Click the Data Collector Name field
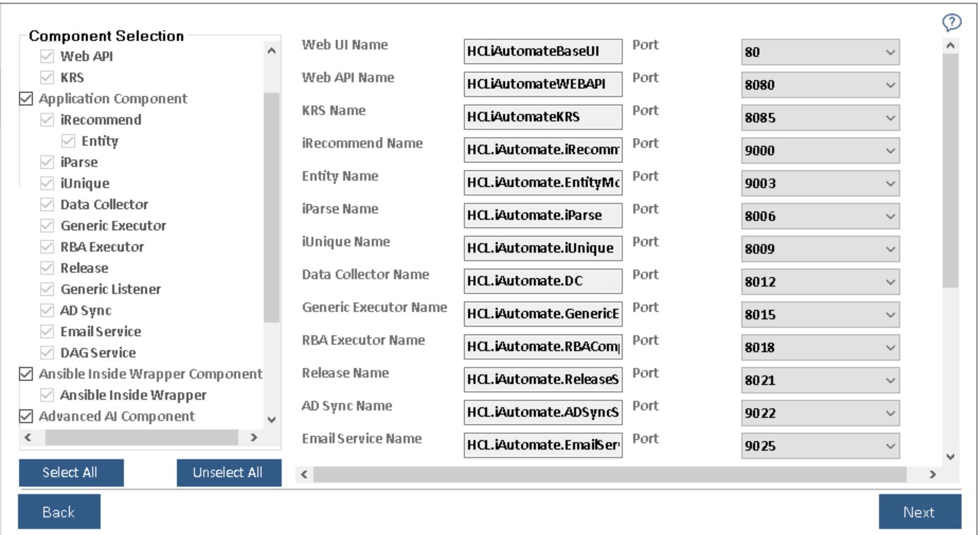The height and width of the screenshot is (535, 980). click(542, 282)
